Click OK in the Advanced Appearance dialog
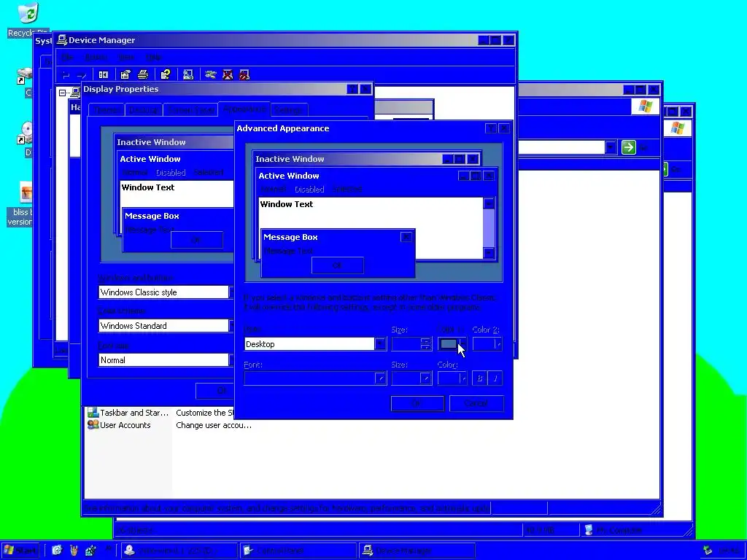The width and height of the screenshot is (747, 560). pyautogui.click(x=417, y=403)
